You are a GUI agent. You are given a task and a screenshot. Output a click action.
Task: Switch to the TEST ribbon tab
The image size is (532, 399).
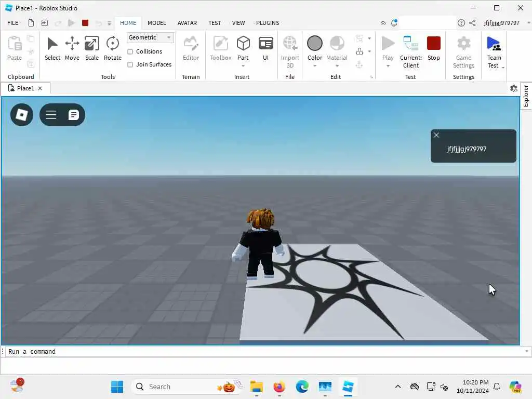click(215, 23)
